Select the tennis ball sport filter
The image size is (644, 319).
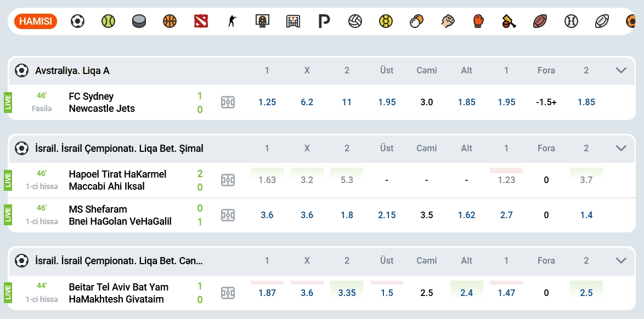[x=108, y=21]
